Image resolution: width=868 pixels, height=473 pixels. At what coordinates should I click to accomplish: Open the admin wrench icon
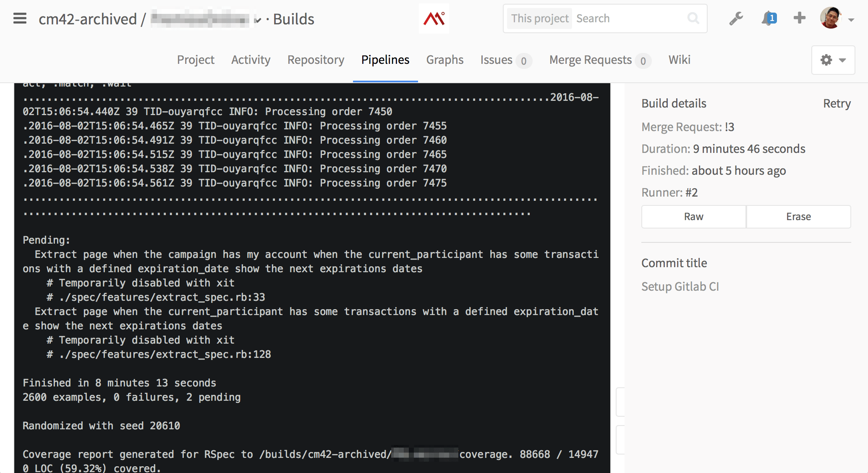[x=736, y=18]
